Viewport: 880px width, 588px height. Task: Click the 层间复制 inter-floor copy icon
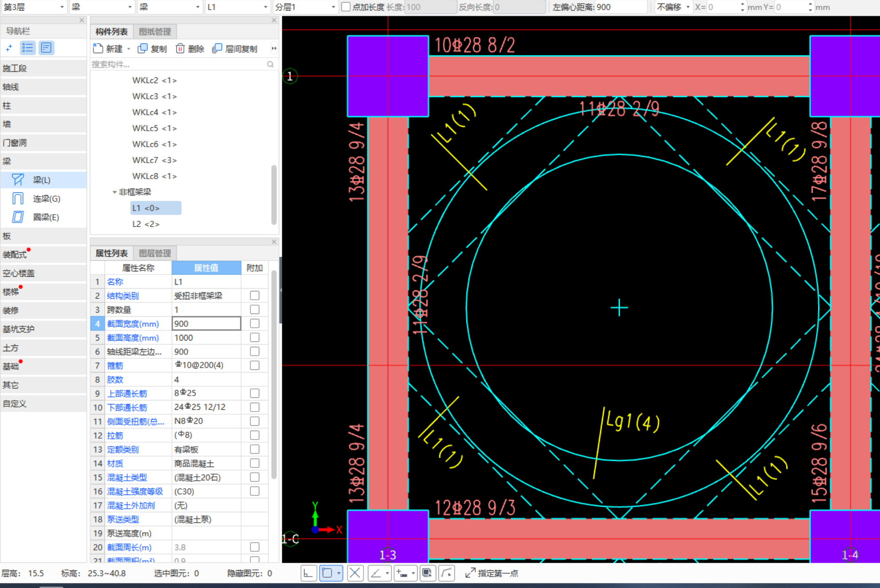217,48
